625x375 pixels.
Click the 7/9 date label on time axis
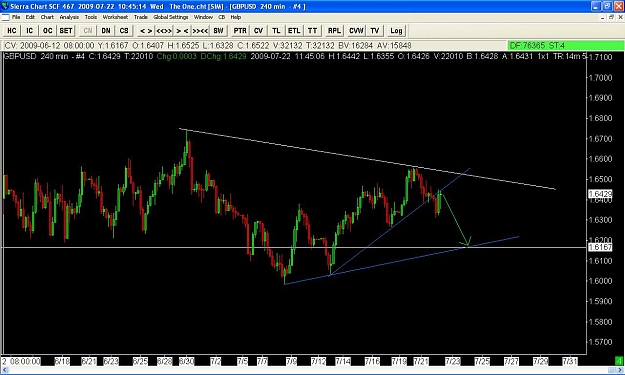[x=291, y=361]
